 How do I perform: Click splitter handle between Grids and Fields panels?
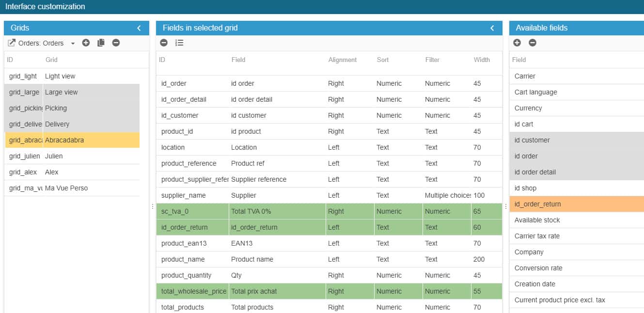153,206
